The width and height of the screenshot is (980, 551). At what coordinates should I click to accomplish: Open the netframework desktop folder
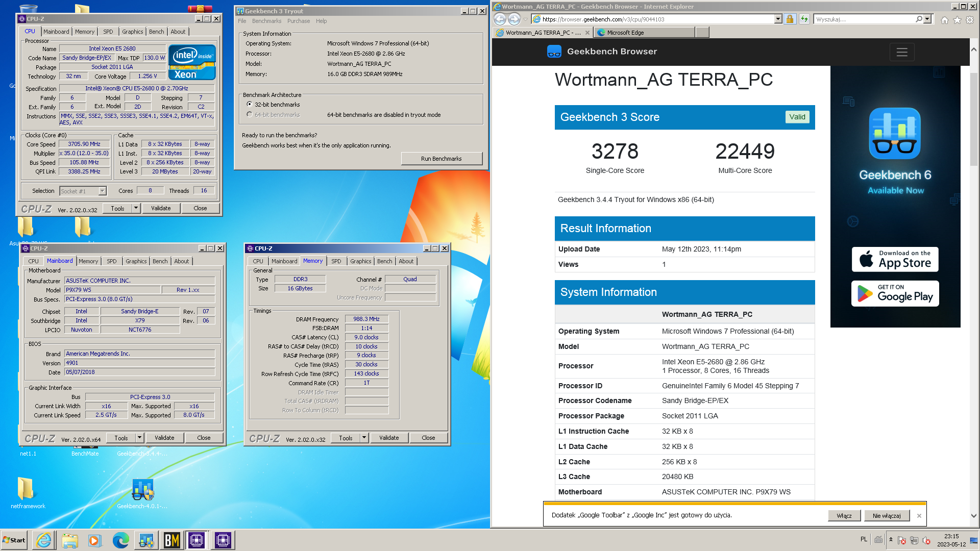click(x=28, y=493)
